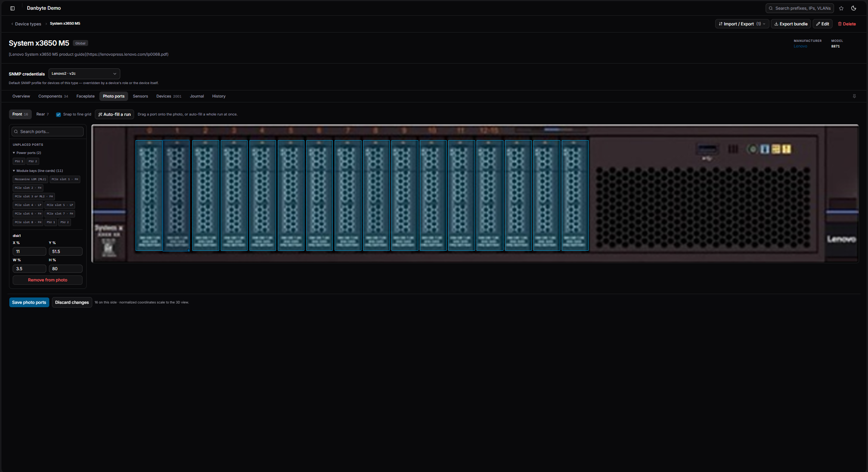Click Auto-fill a run button
Viewport: 868px width, 472px height.
coord(114,114)
